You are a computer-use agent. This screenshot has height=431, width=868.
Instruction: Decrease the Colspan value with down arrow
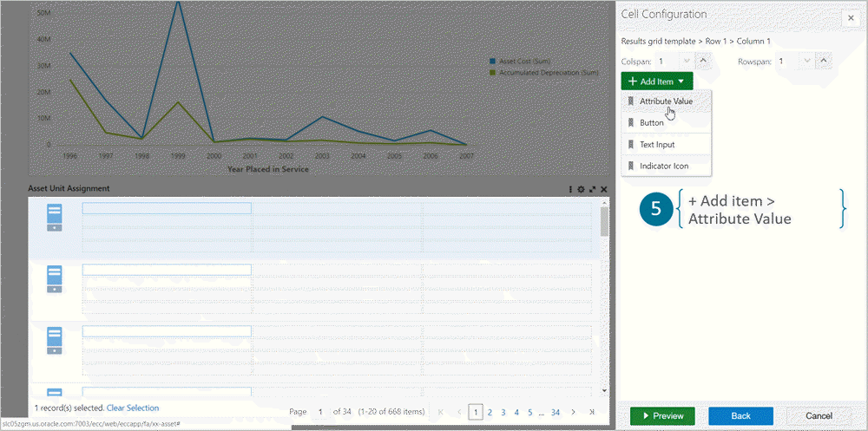point(687,61)
